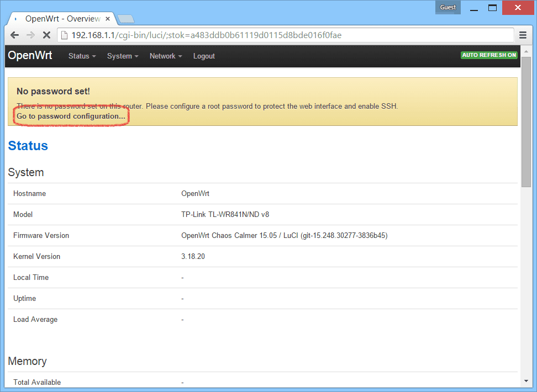
Task: Expand the System dropdown menu
Action: coord(123,56)
